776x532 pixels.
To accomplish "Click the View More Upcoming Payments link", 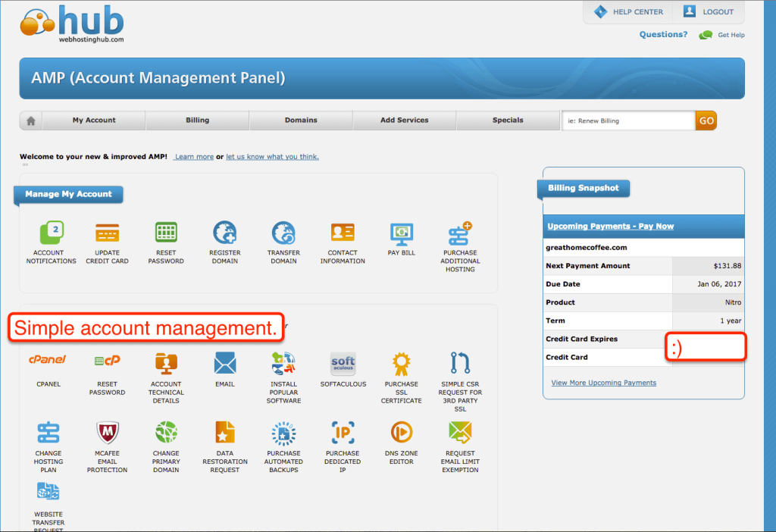I will click(604, 383).
